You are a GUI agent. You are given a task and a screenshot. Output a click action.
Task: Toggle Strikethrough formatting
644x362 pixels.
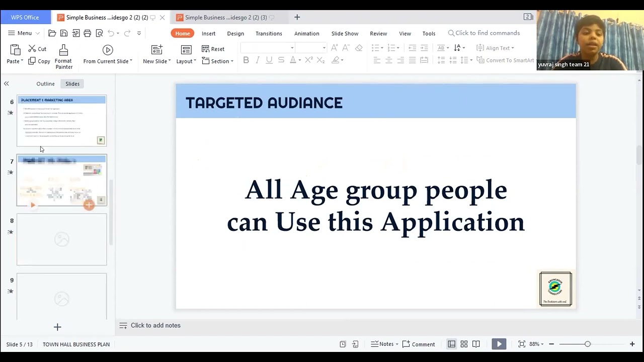click(x=281, y=60)
